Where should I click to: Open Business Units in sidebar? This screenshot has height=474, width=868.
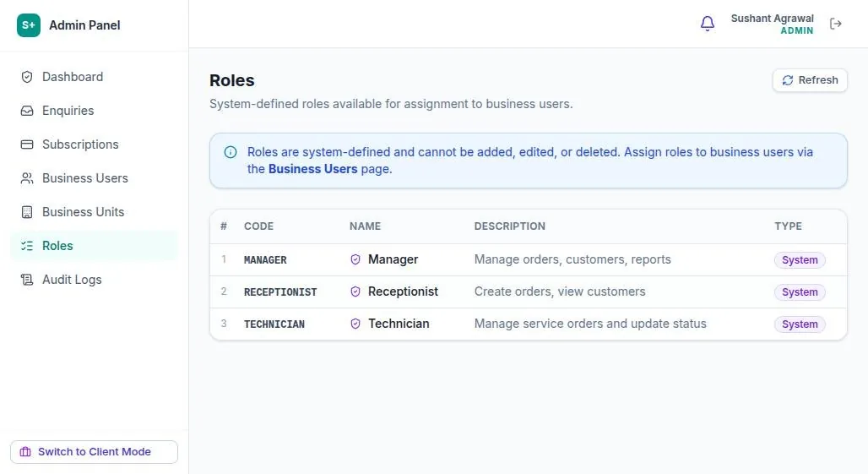[94, 212]
